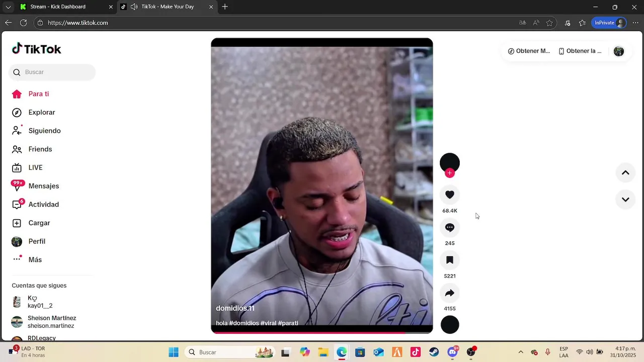Click the Buscar search field in TikTok

[x=52, y=72]
